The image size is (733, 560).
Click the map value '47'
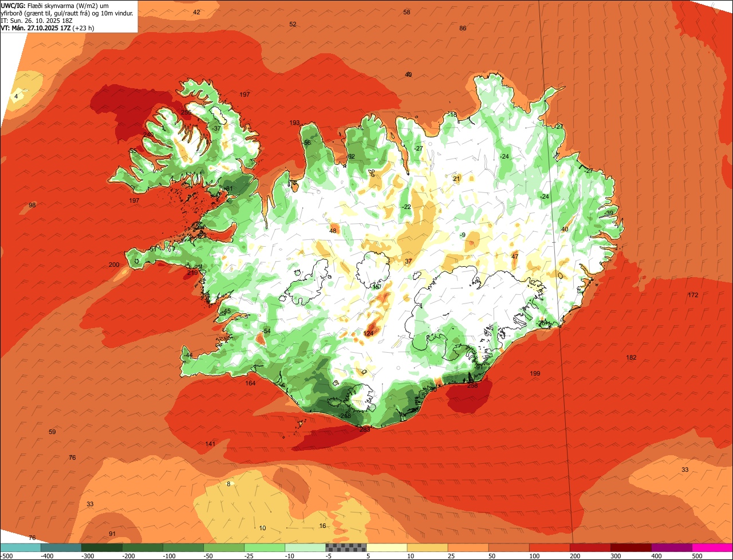coord(515,257)
